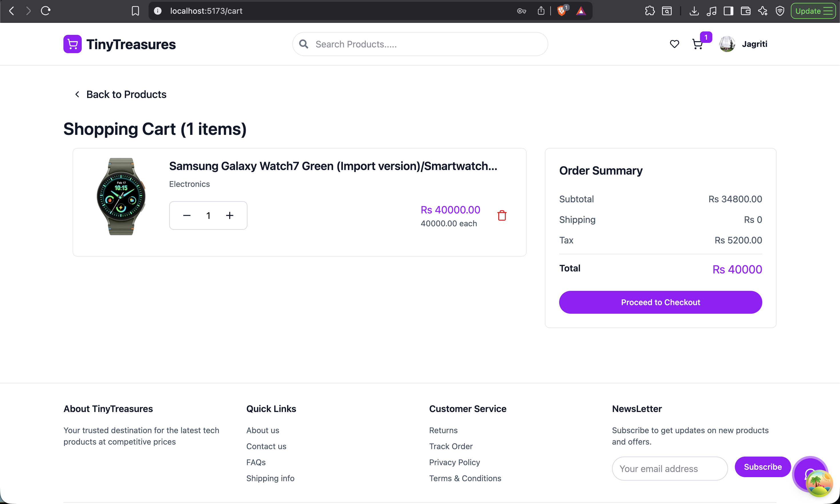Open the Terms & Conditions link

(x=465, y=478)
